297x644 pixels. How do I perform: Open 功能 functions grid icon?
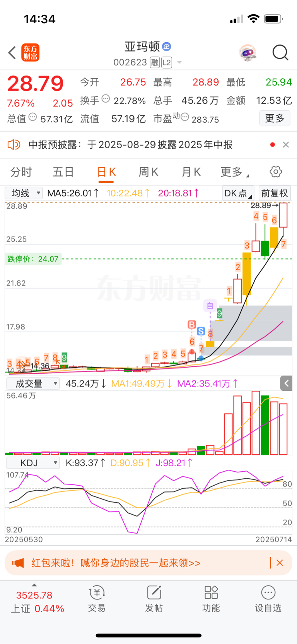(x=211, y=599)
